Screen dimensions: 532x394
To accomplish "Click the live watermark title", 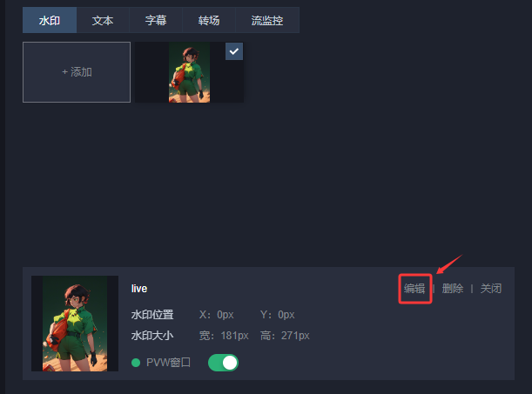I will pyautogui.click(x=139, y=289).
